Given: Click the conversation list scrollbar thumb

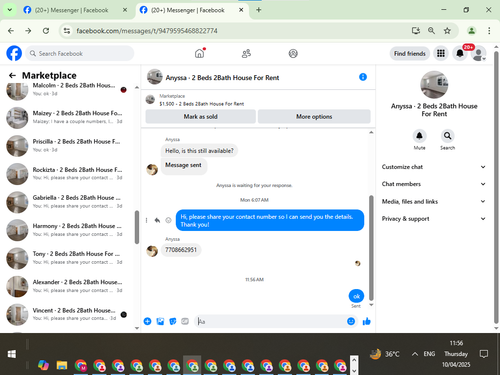Looking at the screenshot, I should pos(137,227).
